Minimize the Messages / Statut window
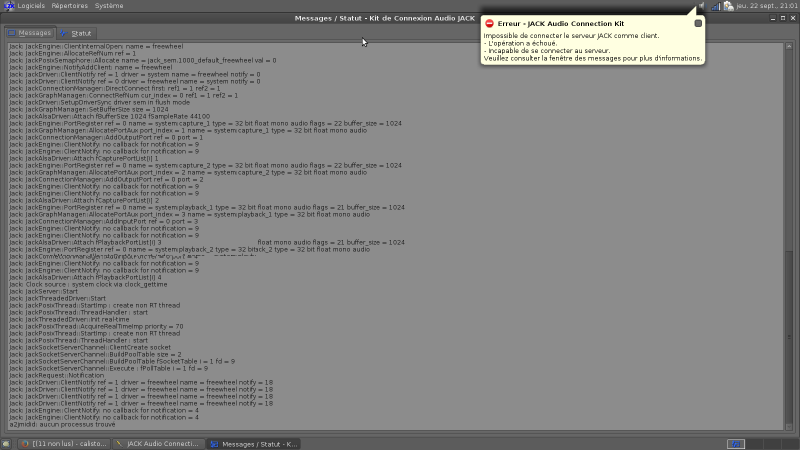 (772, 18)
